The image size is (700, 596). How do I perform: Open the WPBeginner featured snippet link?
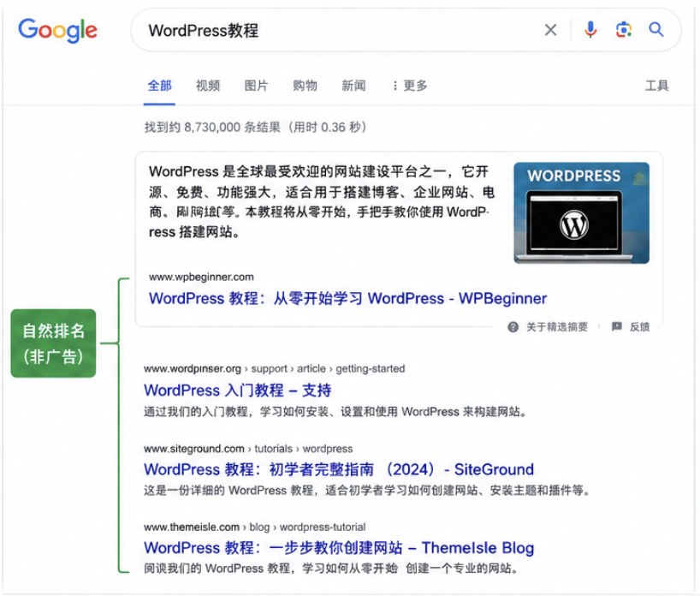(347, 299)
